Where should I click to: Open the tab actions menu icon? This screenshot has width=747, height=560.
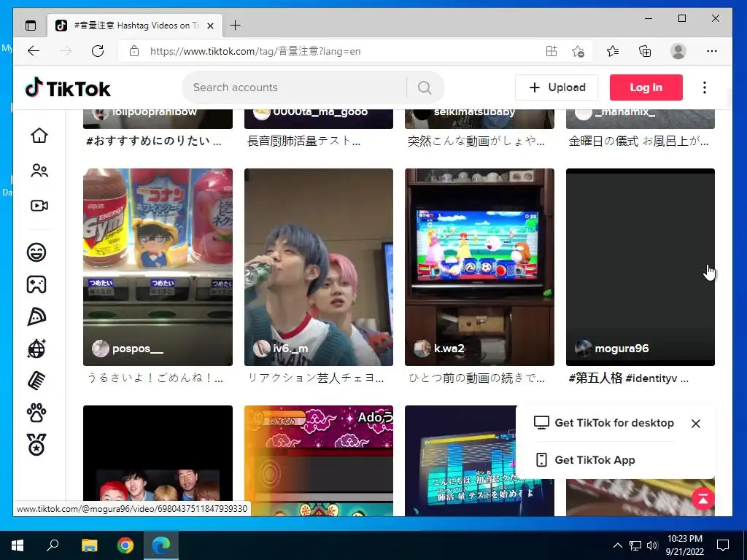coord(31,26)
